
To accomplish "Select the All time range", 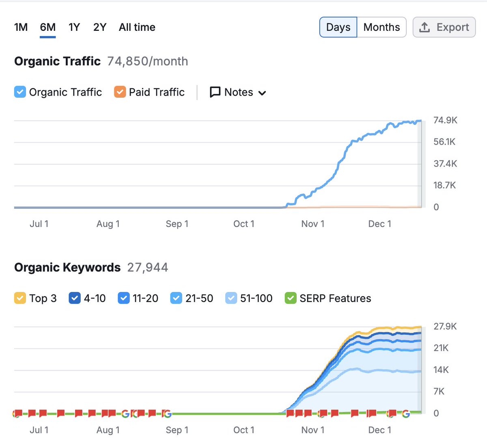I will (x=136, y=27).
